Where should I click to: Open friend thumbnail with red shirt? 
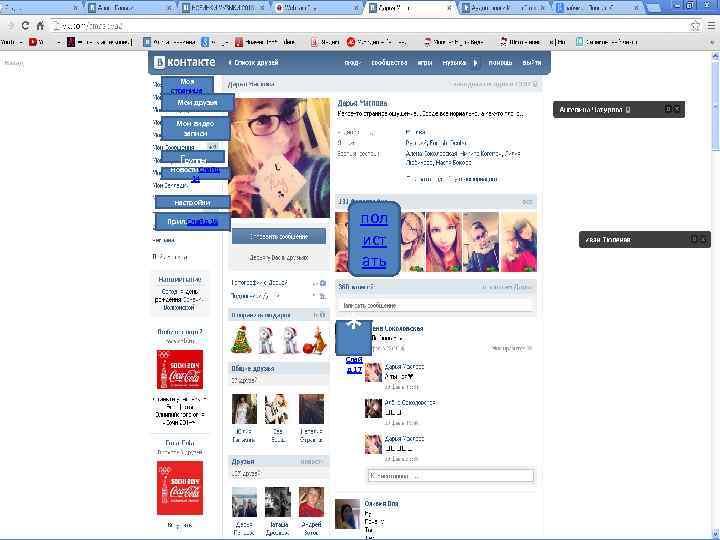coord(311,502)
